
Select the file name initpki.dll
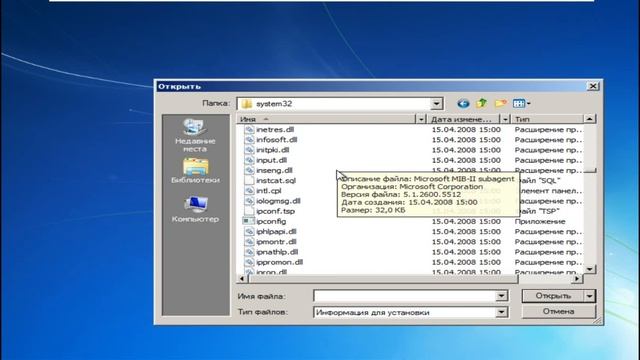tap(273, 150)
